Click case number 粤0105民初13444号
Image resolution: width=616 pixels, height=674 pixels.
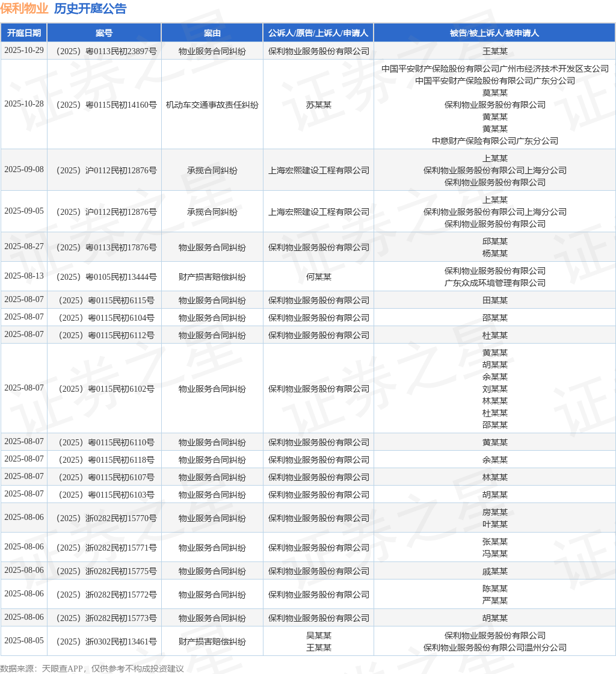tap(106, 277)
